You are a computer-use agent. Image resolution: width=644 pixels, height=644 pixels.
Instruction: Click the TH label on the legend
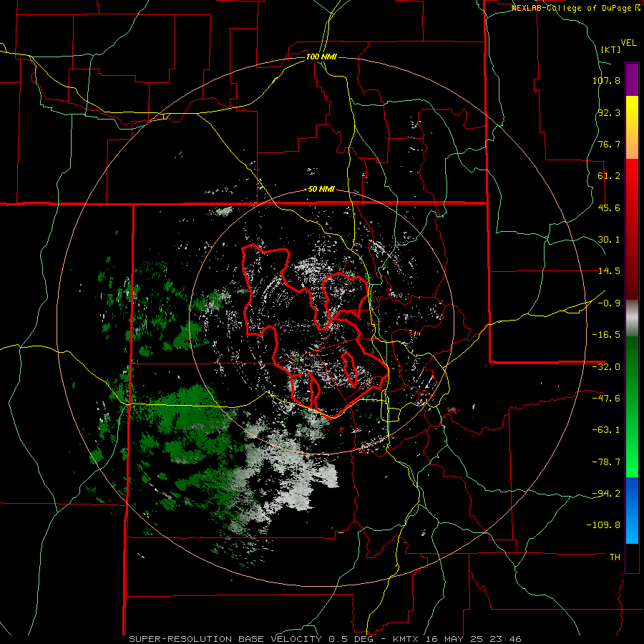(x=615, y=557)
